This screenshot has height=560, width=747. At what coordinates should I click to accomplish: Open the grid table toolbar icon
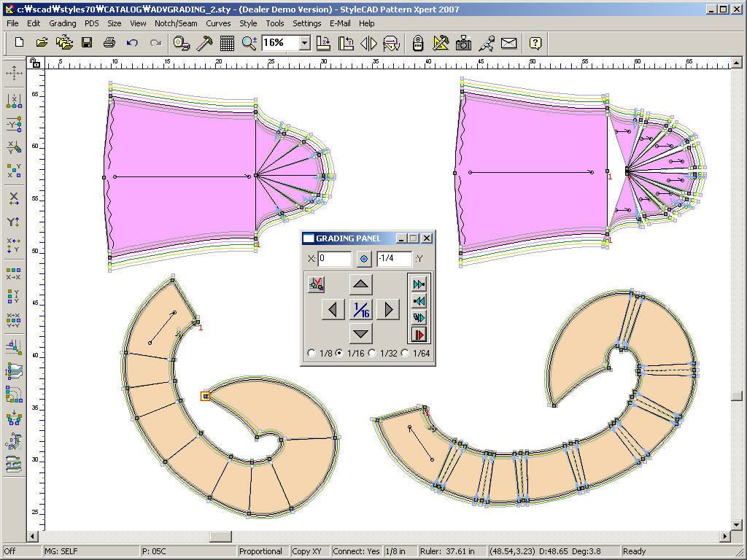tap(227, 43)
